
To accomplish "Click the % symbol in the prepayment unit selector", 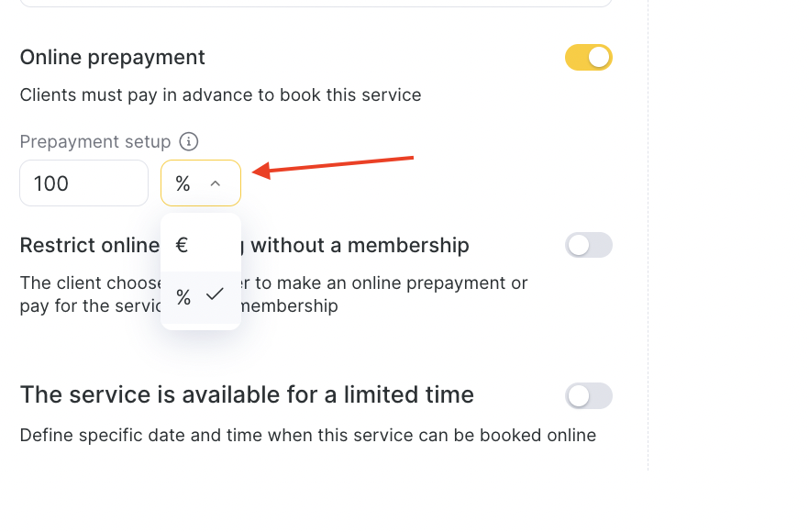I will [183, 183].
